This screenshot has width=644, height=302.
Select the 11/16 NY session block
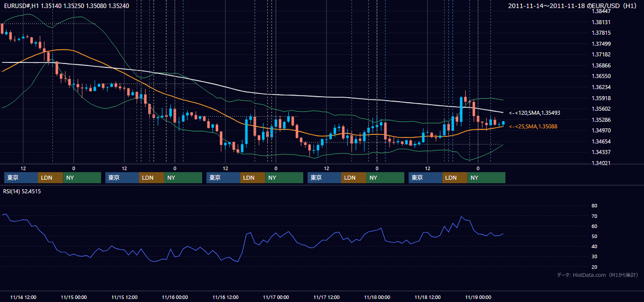coord(284,178)
